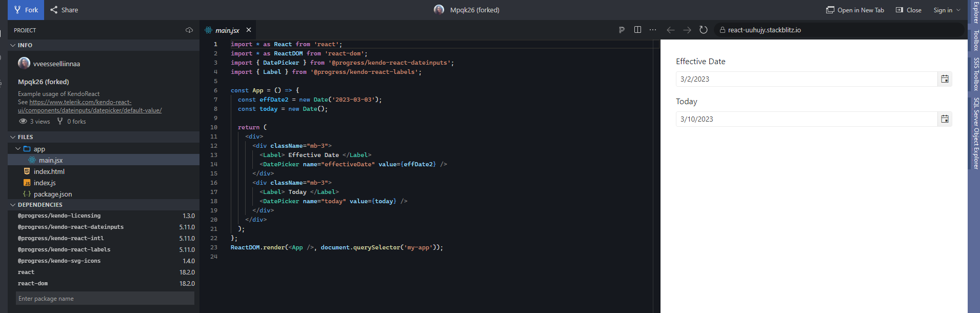
Task: Click the Enter package name field
Action: [x=105, y=299]
